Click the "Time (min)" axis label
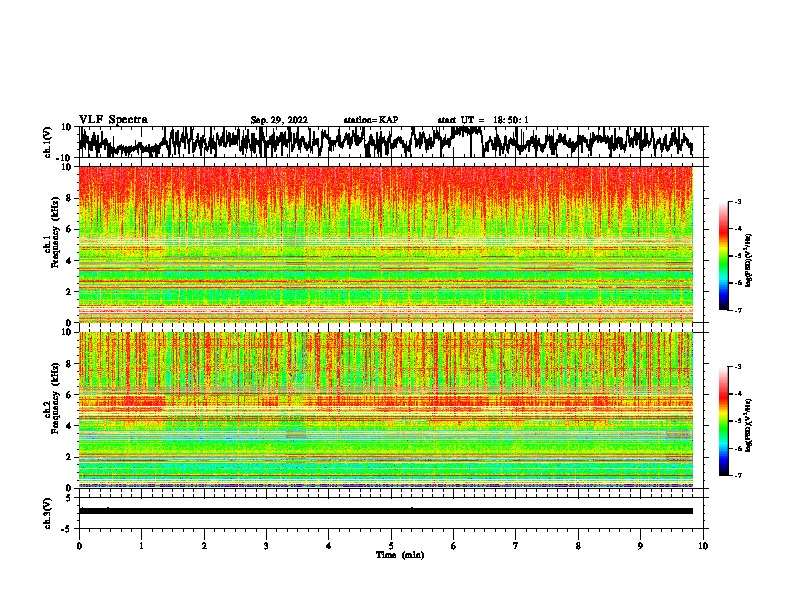 tap(400, 555)
